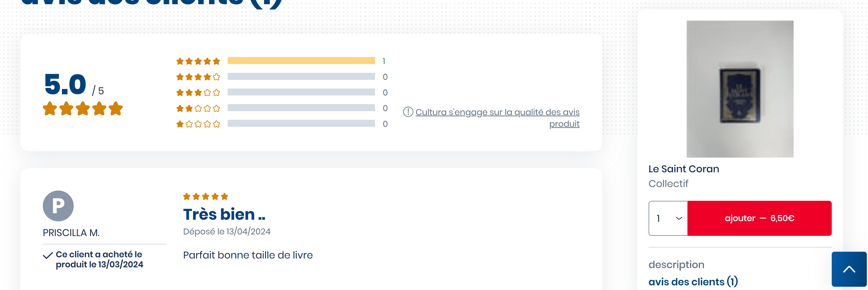Click the large five-star overall rating
Viewport: 868px width, 290px height.
click(83, 109)
